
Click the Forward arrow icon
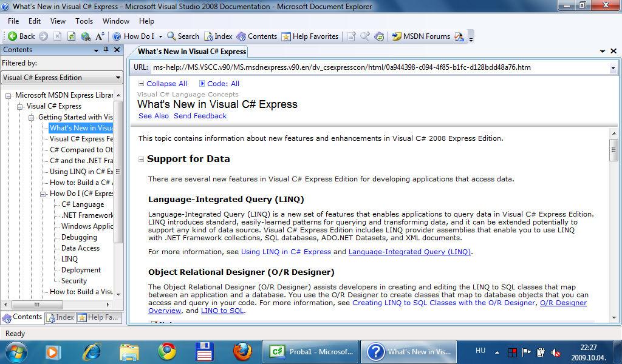point(44,36)
